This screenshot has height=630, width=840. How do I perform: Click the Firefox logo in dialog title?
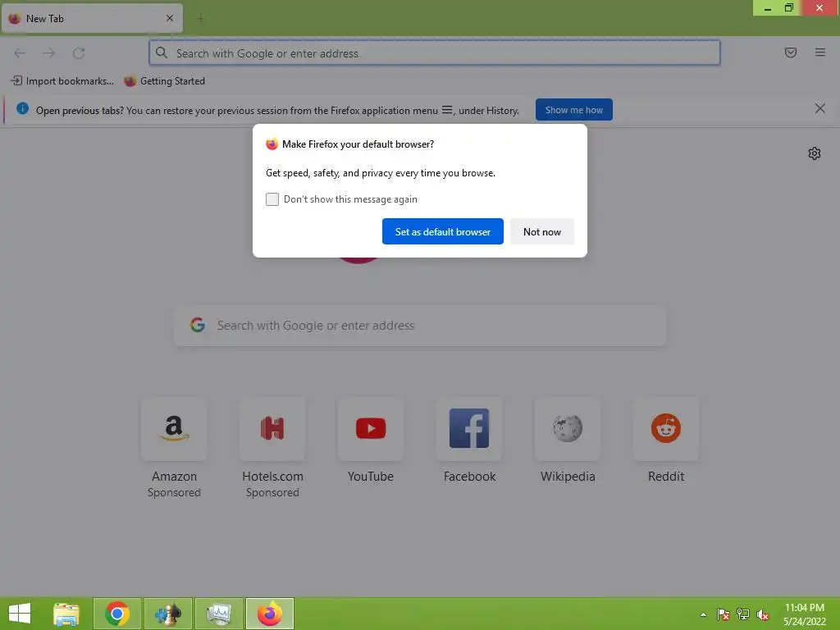pos(272,144)
